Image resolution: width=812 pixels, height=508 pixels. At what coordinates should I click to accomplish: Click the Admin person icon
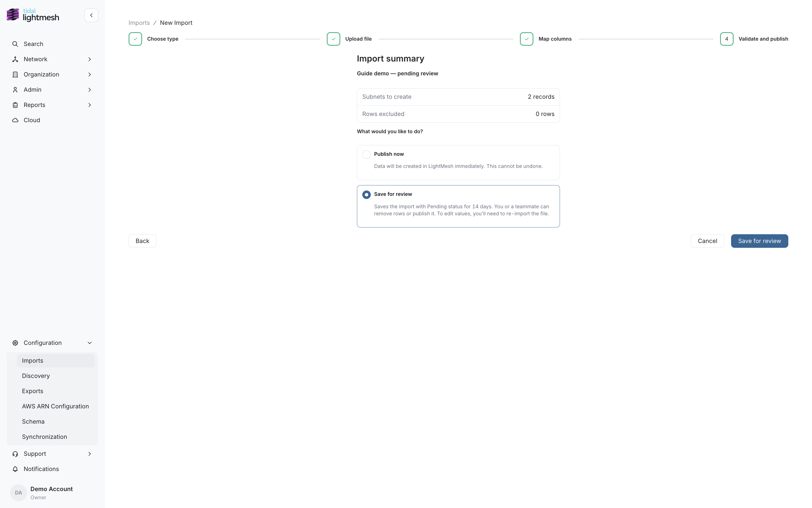click(15, 90)
